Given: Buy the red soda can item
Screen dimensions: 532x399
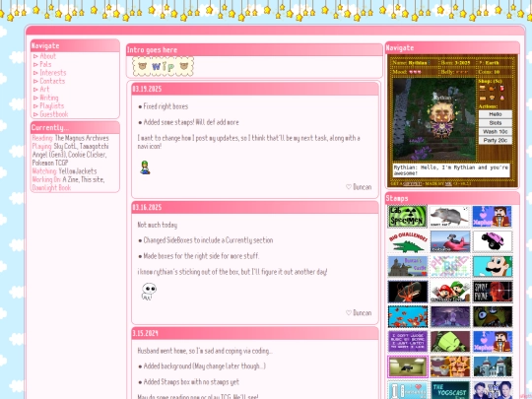Looking at the screenshot, I should pyautogui.click(x=501, y=89).
